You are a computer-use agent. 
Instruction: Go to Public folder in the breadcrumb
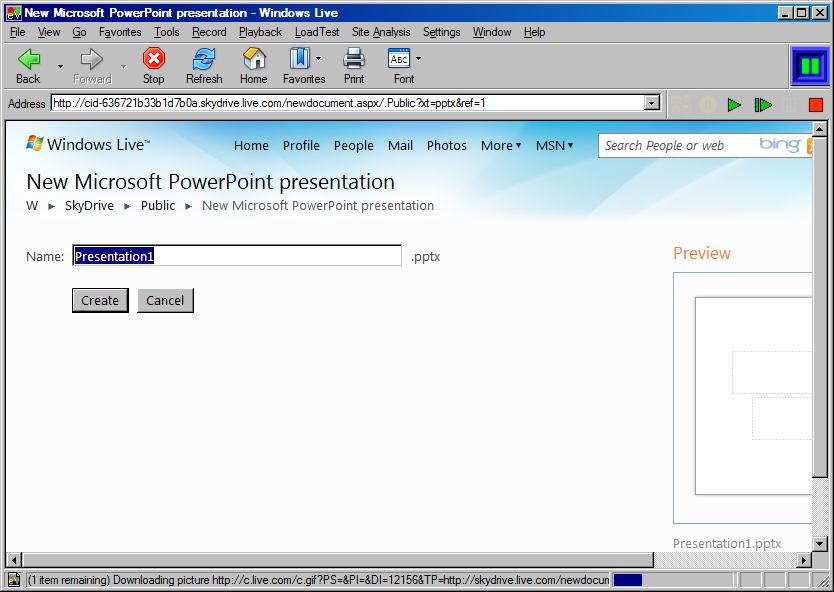click(x=158, y=205)
